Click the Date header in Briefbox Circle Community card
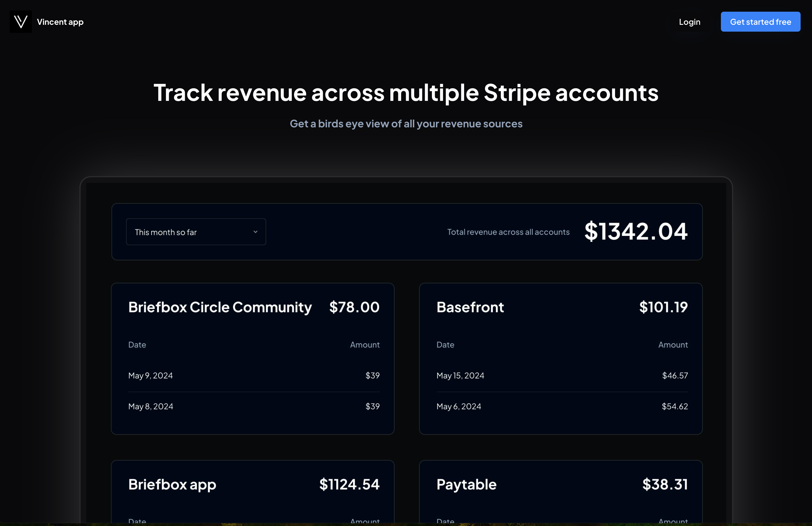Viewport: 812px width, 526px height. [137, 344]
